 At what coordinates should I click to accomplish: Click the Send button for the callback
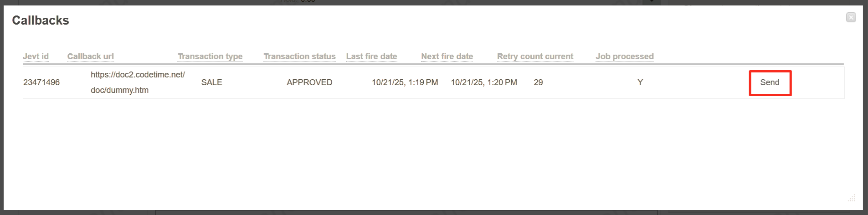770,82
